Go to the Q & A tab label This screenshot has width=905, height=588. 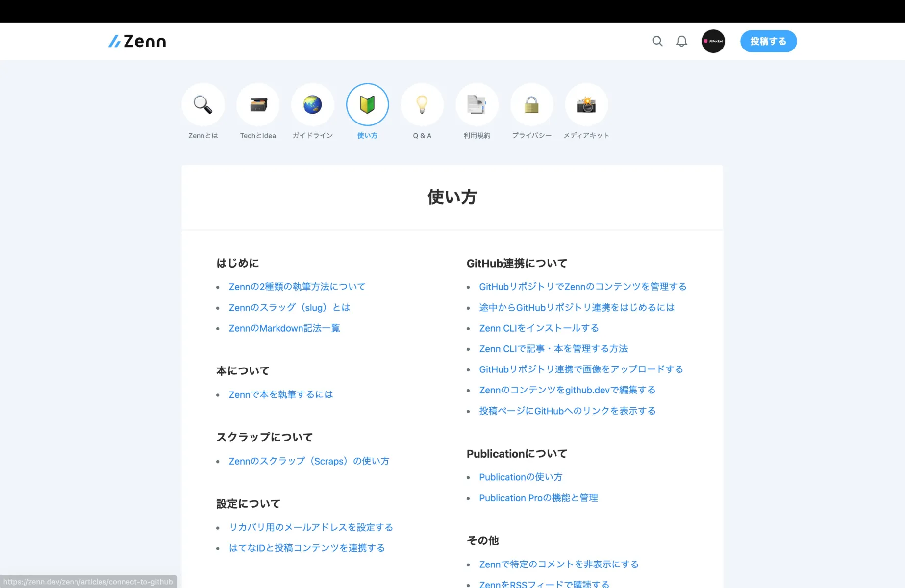422,136
